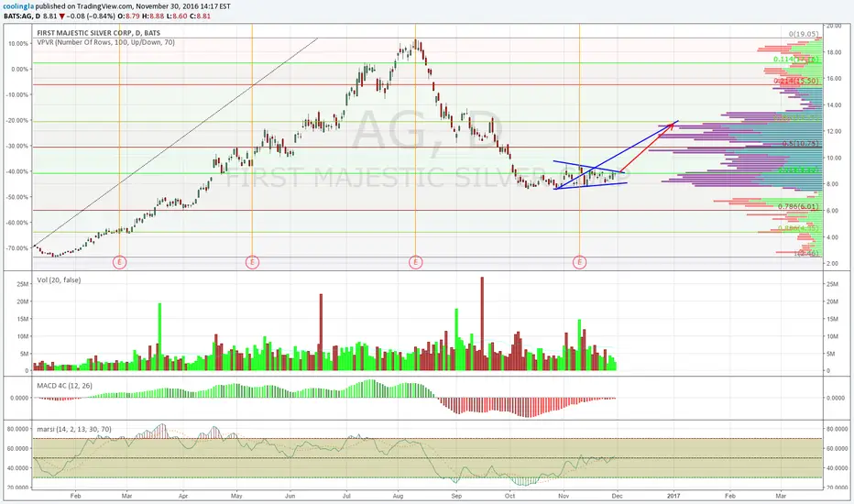Click the tall green volume bar in March
This screenshot has height=504, width=854.
(x=160, y=336)
